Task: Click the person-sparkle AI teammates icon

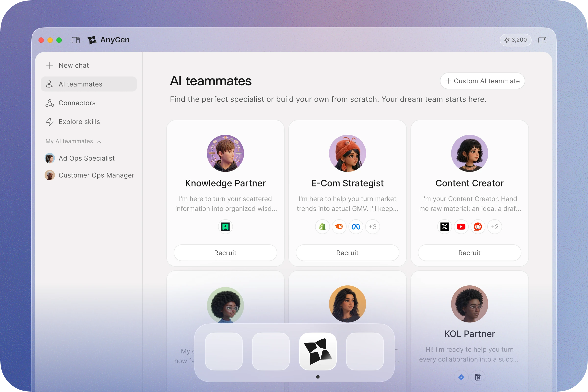Action: (x=50, y=84)
